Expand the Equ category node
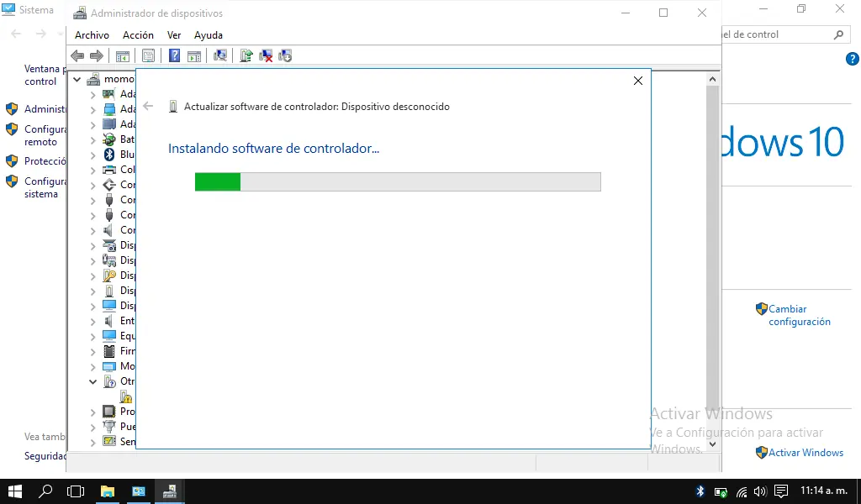The height and width of the screenshot is (504, 861). (92, 336)
